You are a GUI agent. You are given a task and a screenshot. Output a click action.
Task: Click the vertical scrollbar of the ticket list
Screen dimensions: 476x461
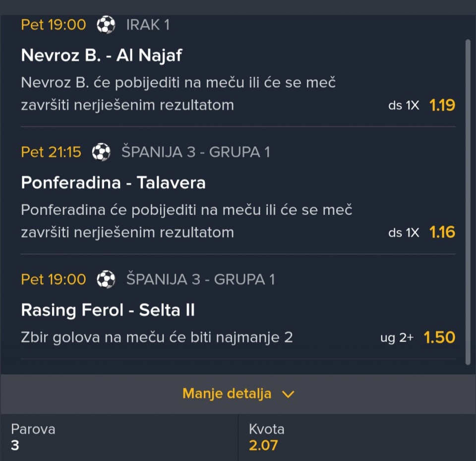pyautogui.click(x=468, y=198)
